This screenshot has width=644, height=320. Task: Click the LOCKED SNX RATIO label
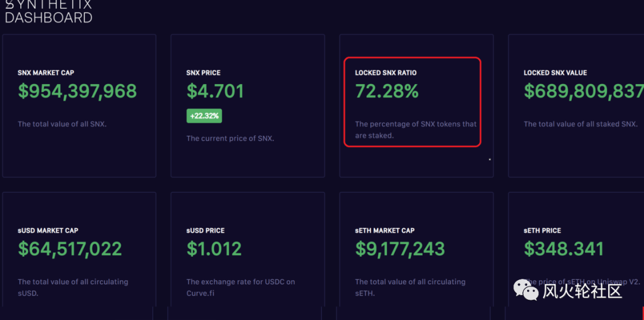point(386,73)
